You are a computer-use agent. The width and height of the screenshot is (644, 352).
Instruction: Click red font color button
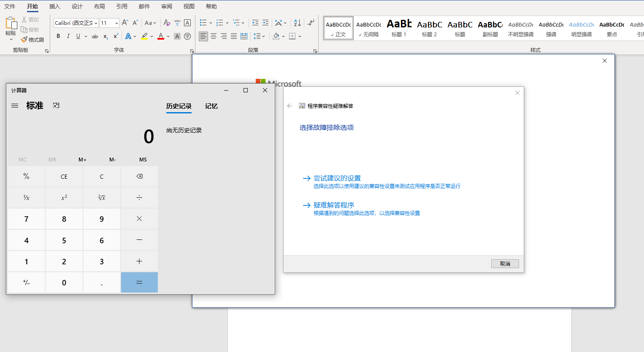(x=161, y=36)
